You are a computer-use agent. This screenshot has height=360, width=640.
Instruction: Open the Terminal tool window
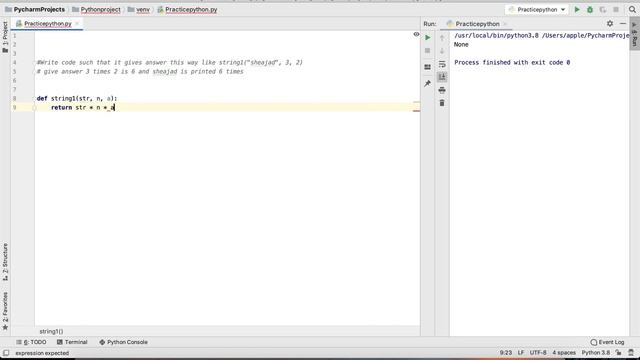click(x=72, y=342)
